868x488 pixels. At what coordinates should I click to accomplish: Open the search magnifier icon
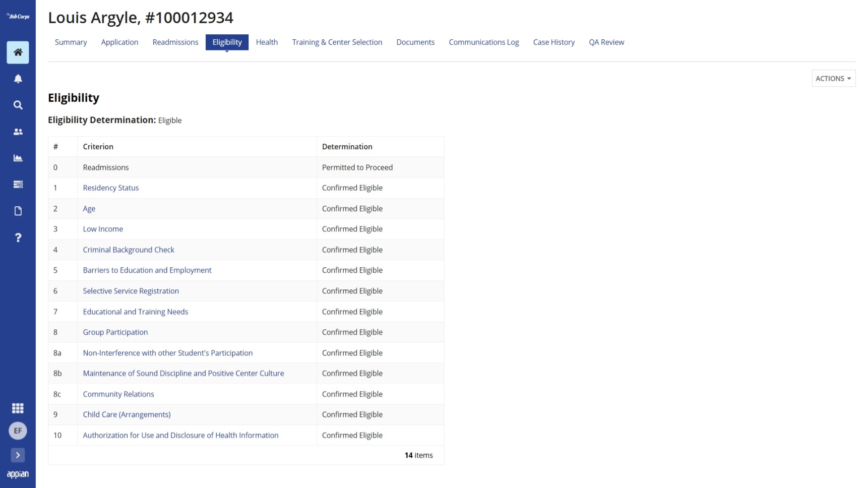[x=18, y=105]
